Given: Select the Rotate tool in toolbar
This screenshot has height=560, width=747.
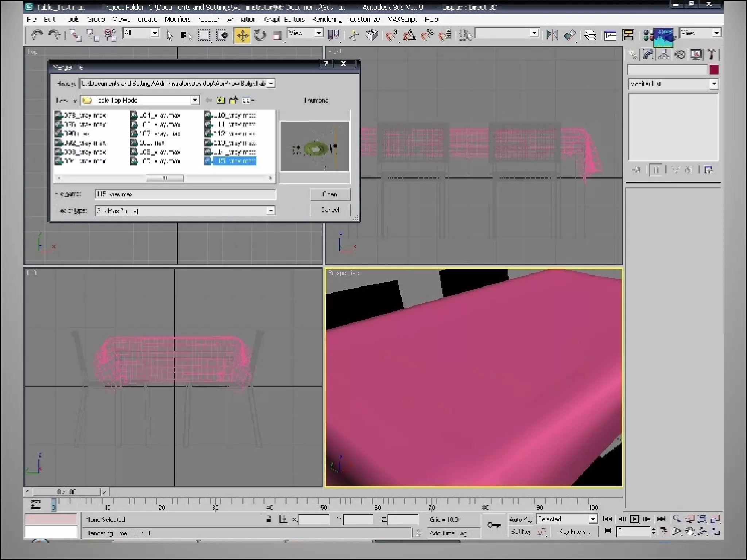Looking at the screenshot, I should click(x=260, y=35).
